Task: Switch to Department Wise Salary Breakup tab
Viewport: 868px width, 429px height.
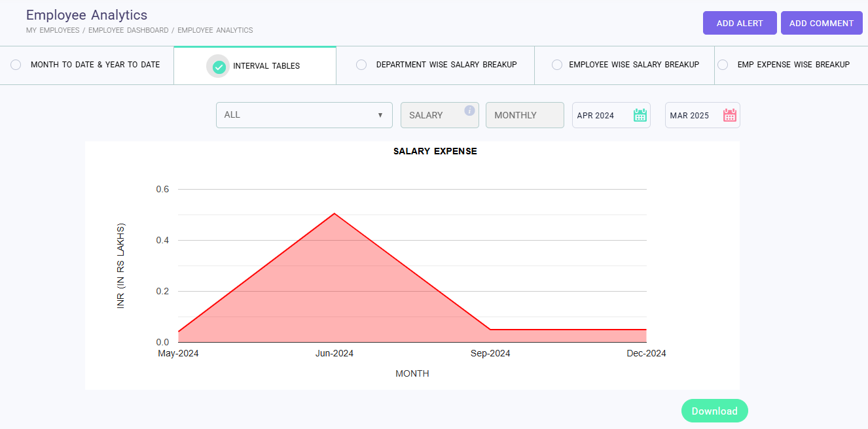Action: (x=446, y=65)
